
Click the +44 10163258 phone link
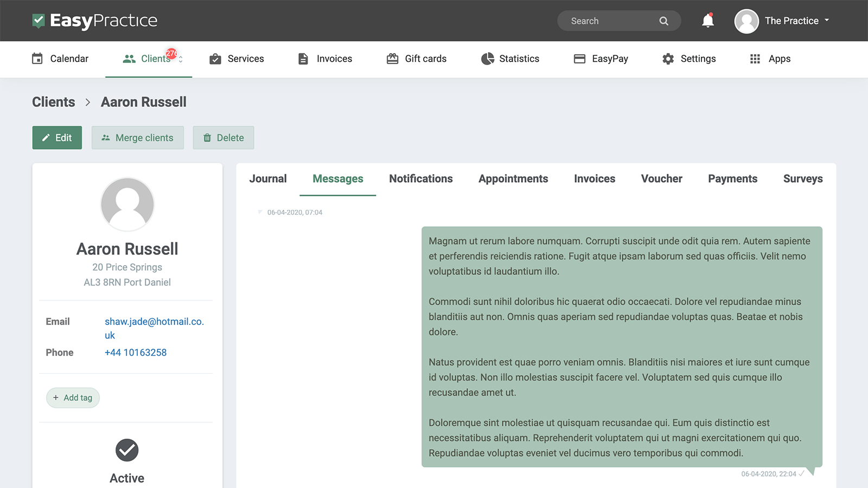[136, 352]
